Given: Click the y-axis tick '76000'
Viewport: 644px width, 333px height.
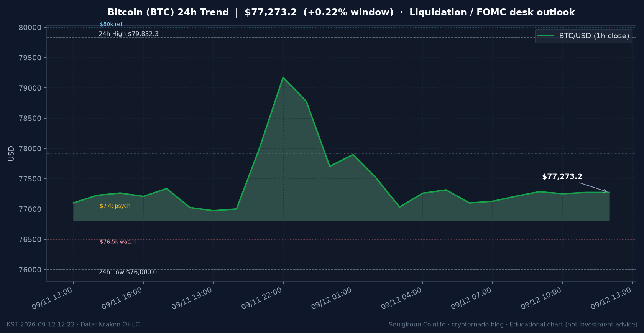Looking at the screenshot, I should 30,270.
